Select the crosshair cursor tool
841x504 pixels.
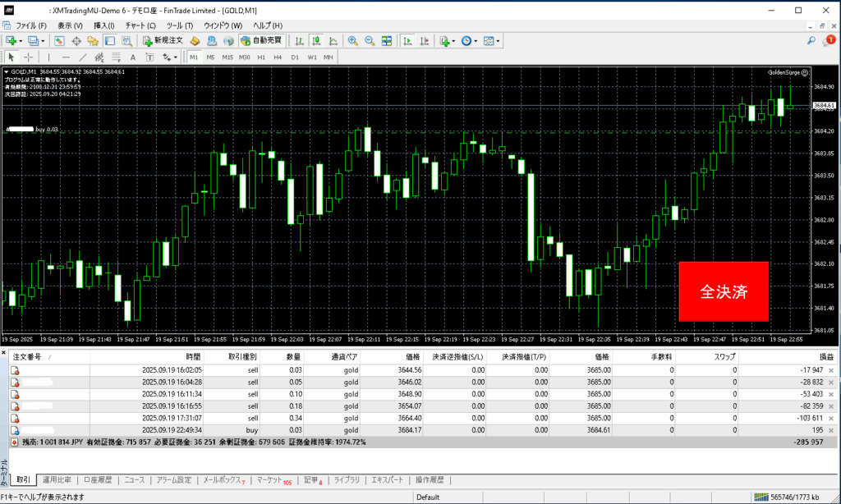click(29, 57)
